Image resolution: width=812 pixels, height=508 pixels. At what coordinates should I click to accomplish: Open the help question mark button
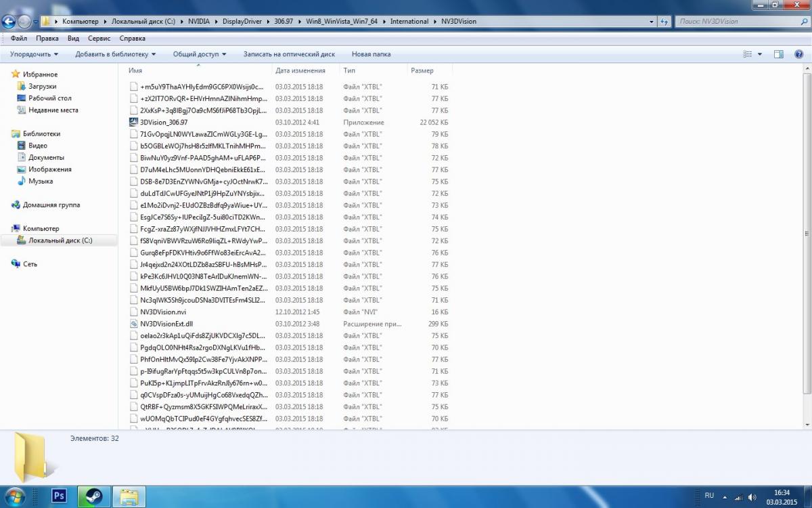click(798, 54)
